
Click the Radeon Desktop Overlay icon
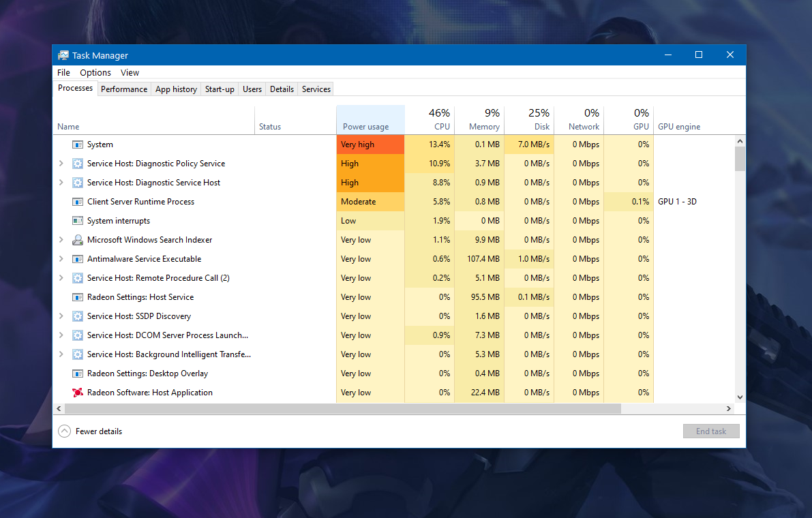pyautogui.click(x=78, y=374)
